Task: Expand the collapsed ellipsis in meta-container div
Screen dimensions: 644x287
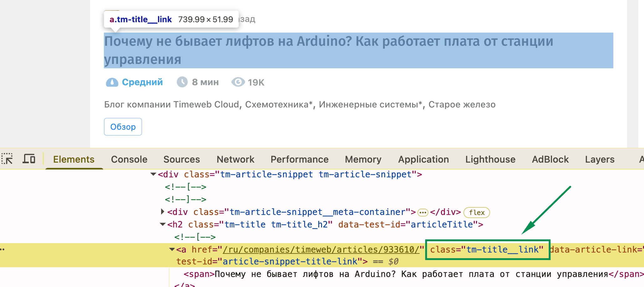Action: point(422,212)
